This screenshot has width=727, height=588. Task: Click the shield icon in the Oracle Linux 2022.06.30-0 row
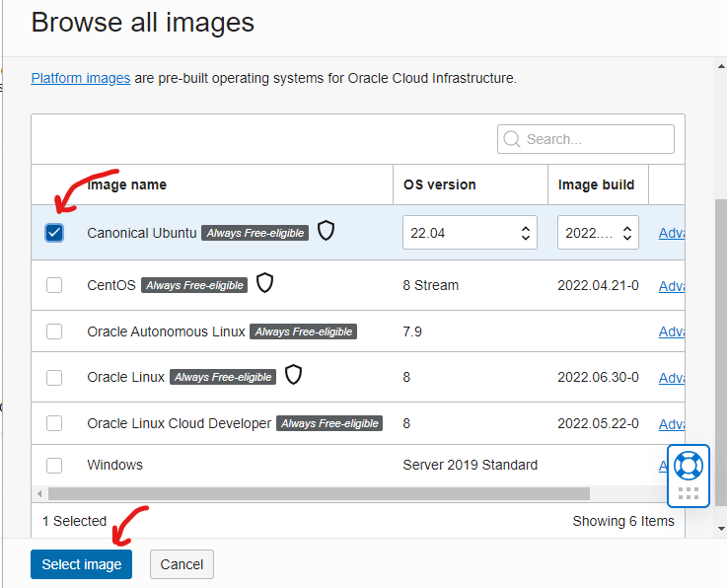[293, 374]
